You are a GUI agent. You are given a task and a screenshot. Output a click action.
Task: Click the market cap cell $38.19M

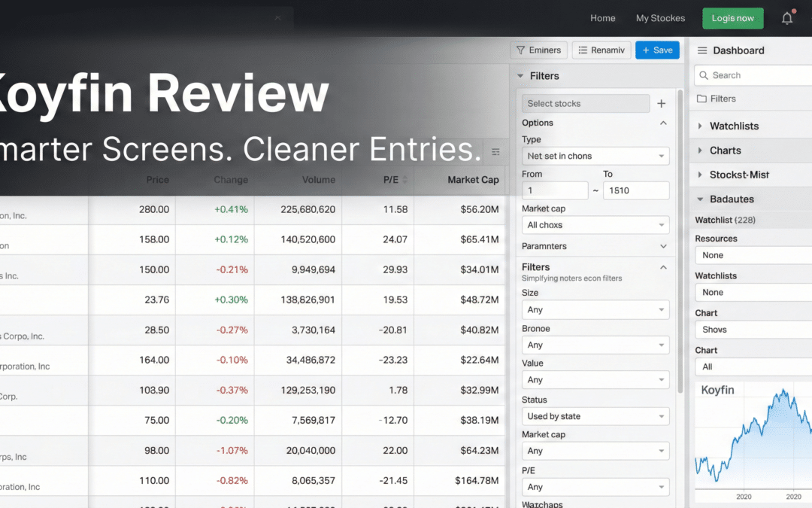pos(480,420)
